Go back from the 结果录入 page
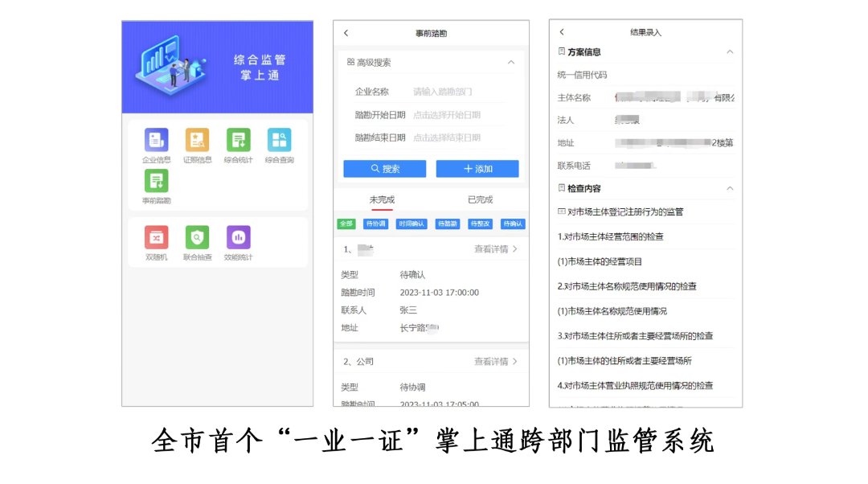Image resolution: width=868 pixels, height=484 pixels. pos(562,32)
